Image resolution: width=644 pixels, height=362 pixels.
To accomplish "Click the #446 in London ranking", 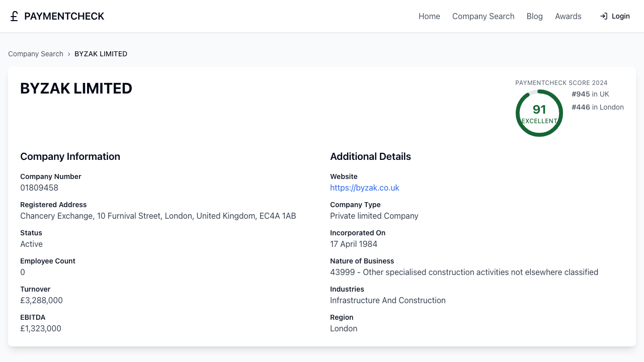I will [598, 107].
